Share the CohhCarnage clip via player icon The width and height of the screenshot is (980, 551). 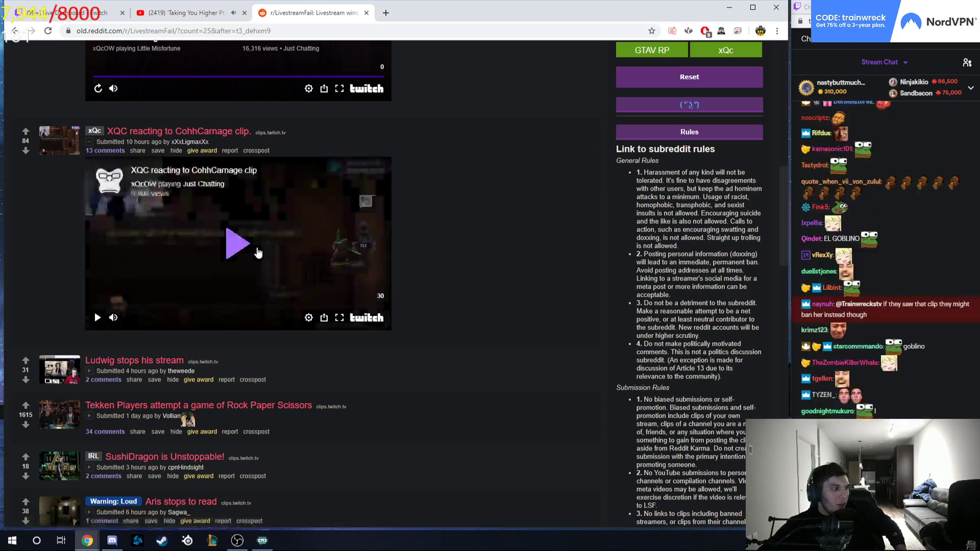324,317
